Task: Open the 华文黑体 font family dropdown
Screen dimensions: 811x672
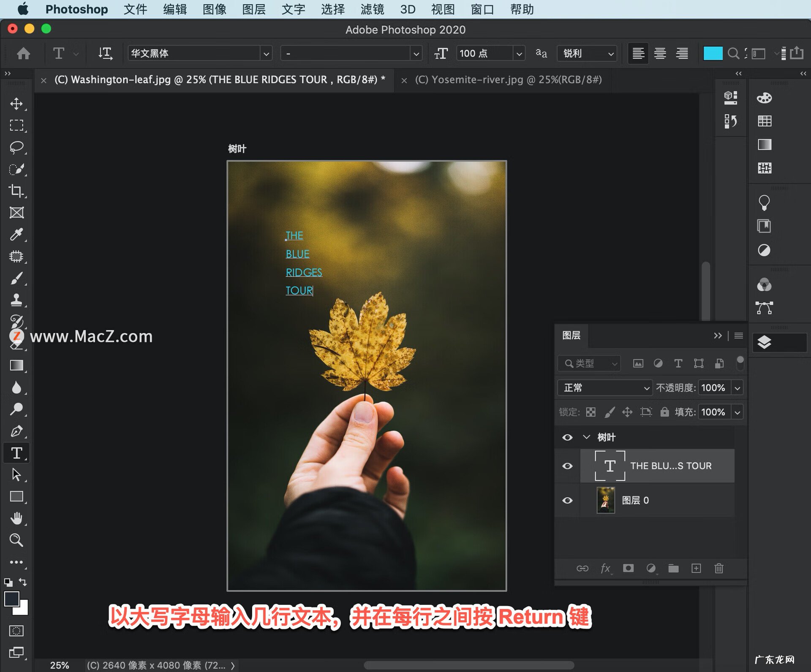Action: (x=266, y=53)
